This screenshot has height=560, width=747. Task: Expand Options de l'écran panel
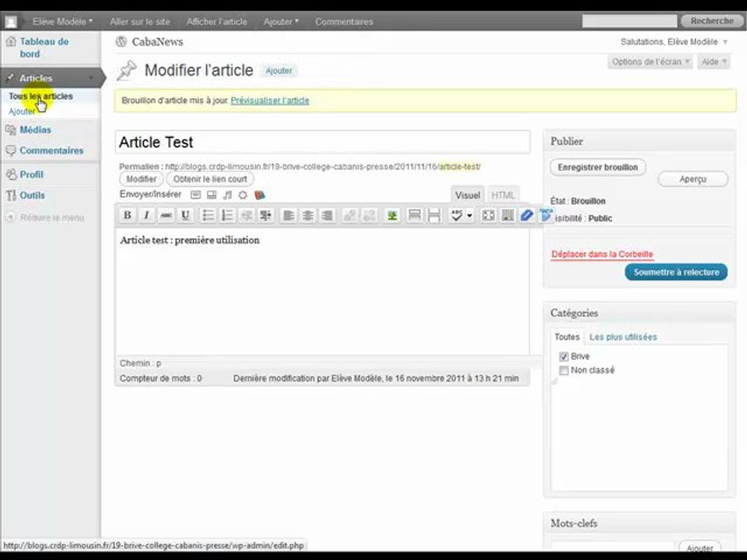pos(650,62)
